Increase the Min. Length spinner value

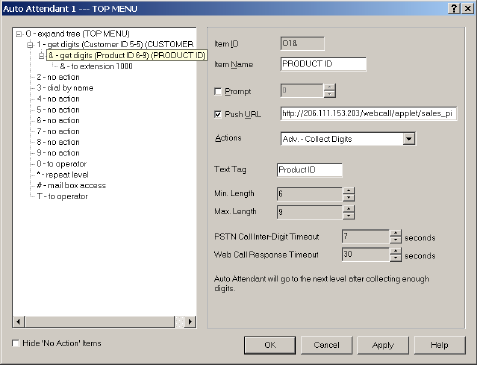[x=348, y=190]
